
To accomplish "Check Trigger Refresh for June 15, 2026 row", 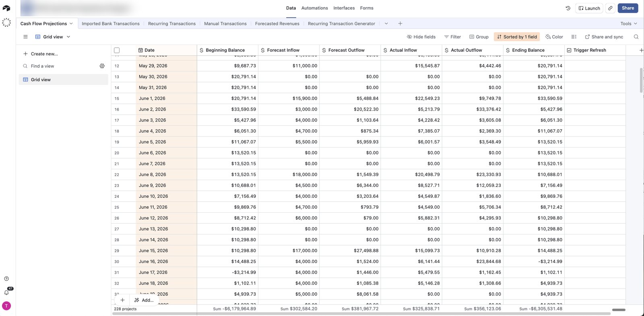I will click(595, 250).
